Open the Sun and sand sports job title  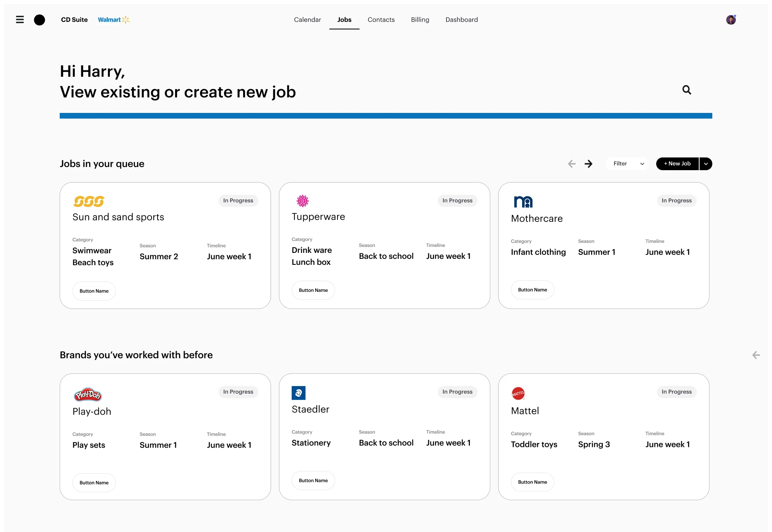118,217
